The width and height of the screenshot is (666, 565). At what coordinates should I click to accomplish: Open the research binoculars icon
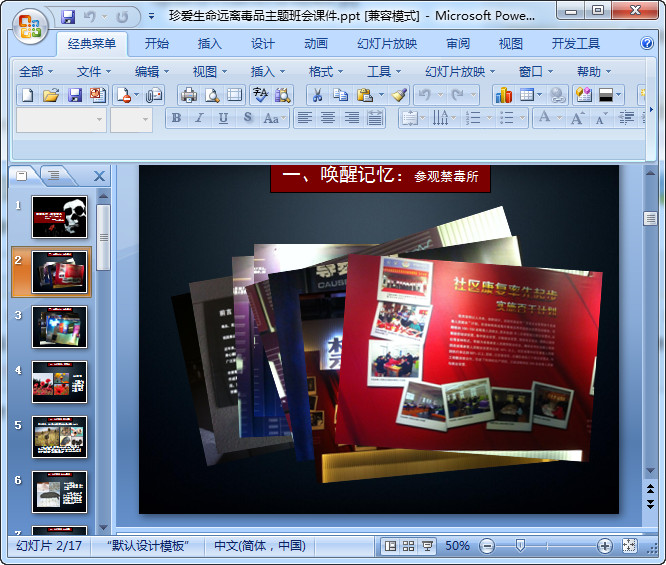(x=282, y=95)
